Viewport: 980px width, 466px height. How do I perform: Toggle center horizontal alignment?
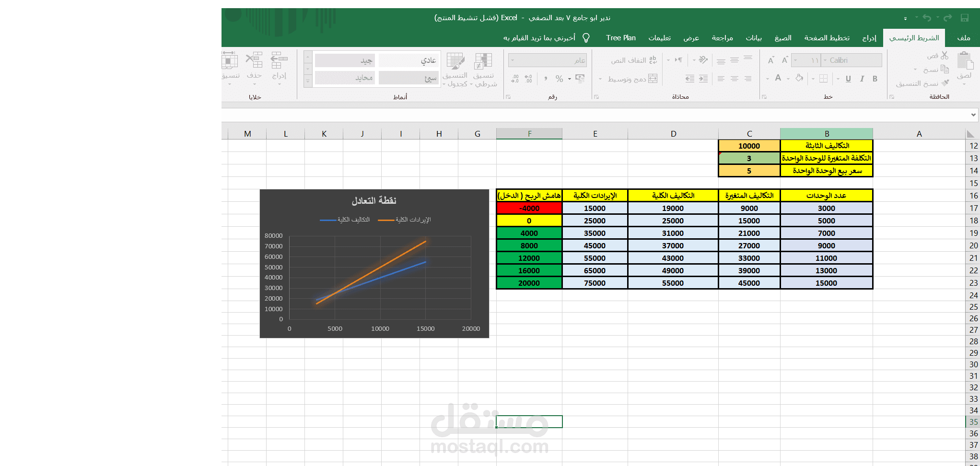735,79
